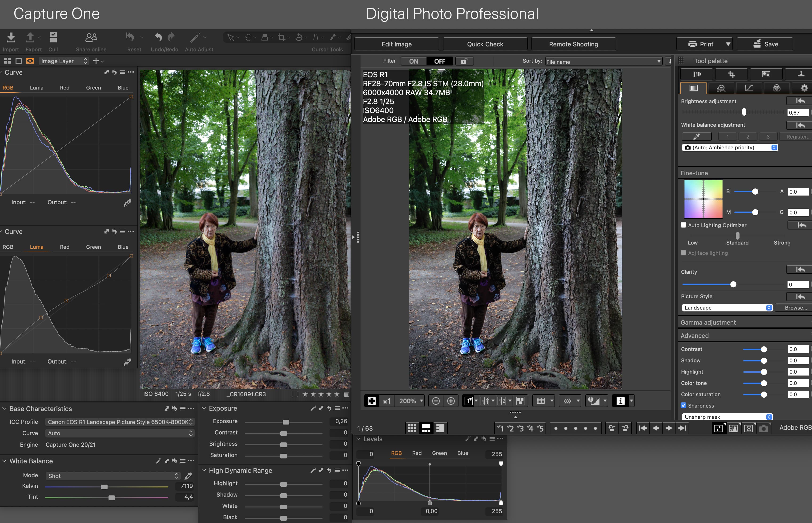Click the DPP Clarity slider handle
This screenshot has width=812, height=523.
(x=733, y=285)
